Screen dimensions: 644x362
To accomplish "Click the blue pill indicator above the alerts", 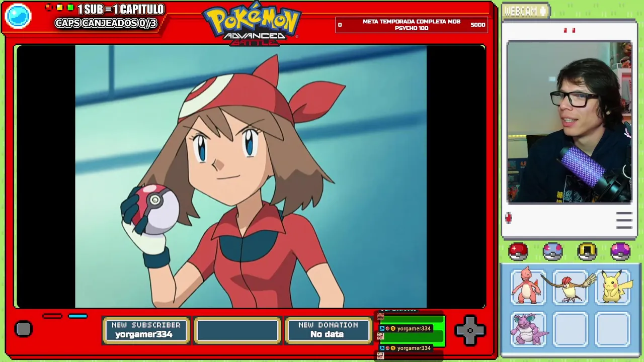I will (x=77, y=316).
